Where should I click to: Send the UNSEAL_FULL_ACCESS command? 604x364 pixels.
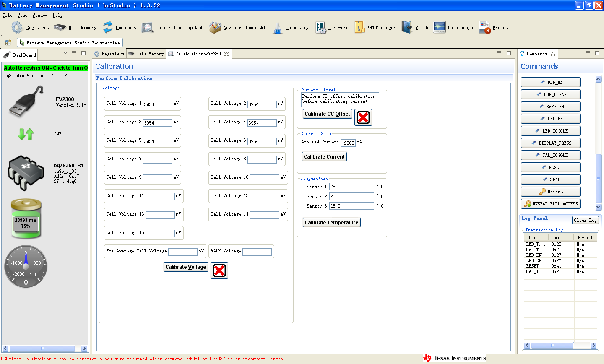pyautogui.click(x=551, y=204)
